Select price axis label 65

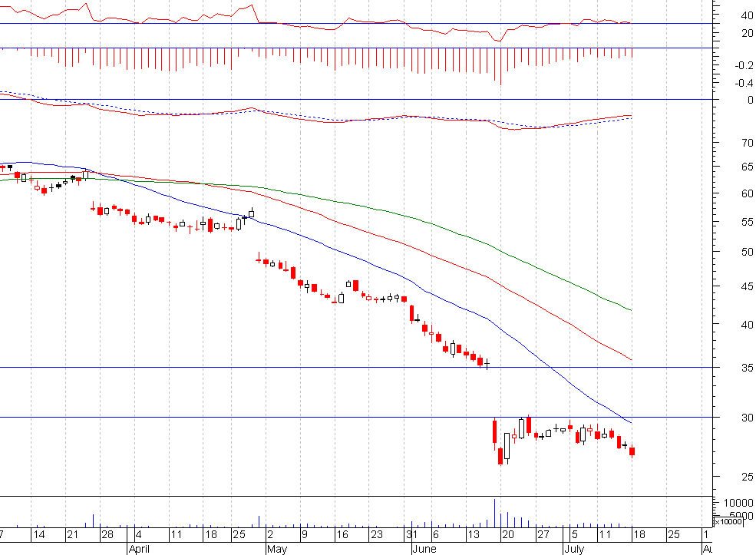click(748, 167)
